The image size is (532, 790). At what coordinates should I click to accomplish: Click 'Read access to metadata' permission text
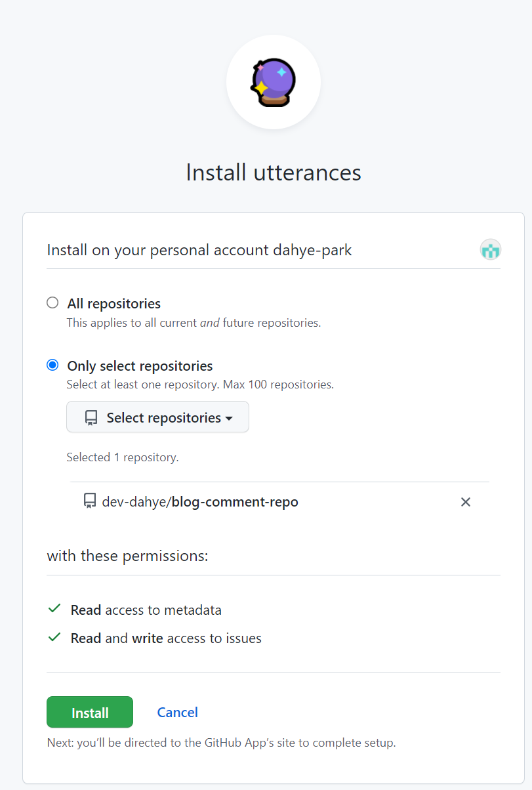click(x=146, y=610)
